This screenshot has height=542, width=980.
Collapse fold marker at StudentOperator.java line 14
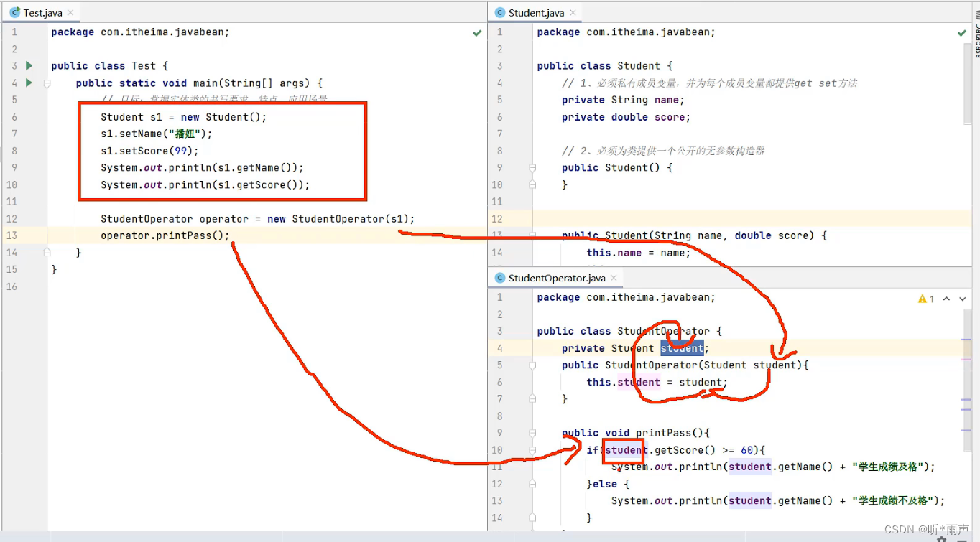tap(532, 518)
